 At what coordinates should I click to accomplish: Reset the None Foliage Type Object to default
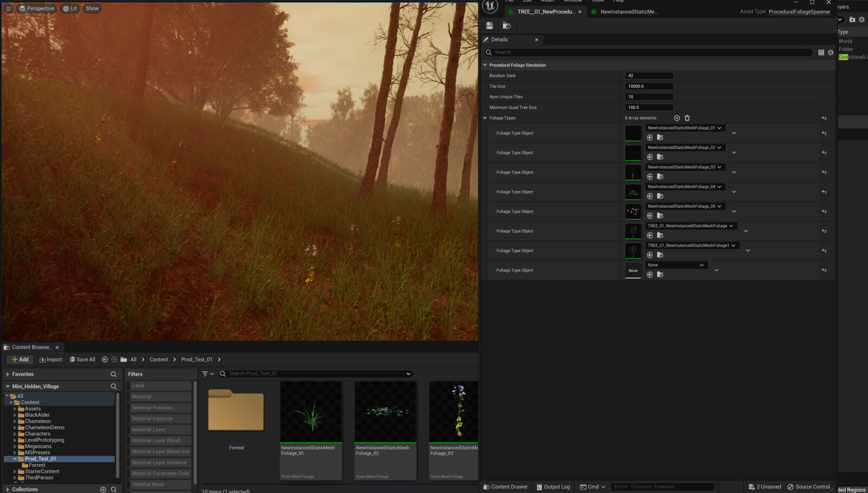coord(824,270)
